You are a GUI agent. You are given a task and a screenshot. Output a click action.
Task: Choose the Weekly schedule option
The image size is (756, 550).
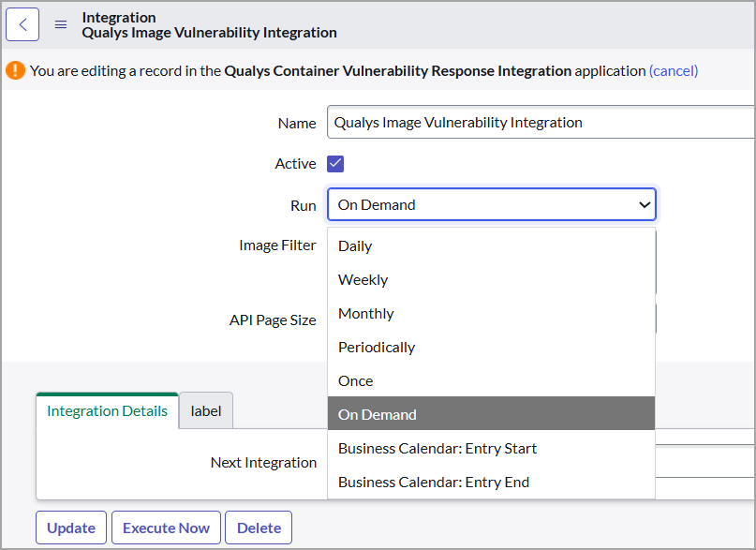point(363,279)
